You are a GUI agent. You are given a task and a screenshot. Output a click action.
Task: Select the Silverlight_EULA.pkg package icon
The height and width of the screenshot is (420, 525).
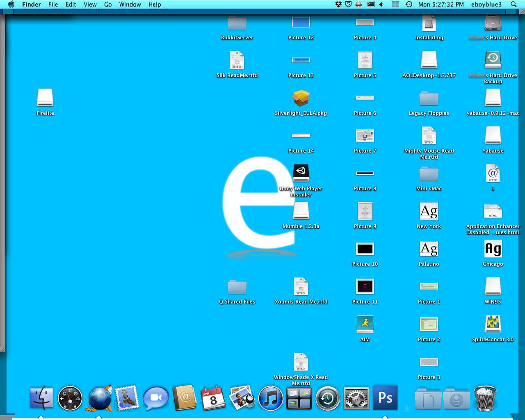[x=301, y=98]
